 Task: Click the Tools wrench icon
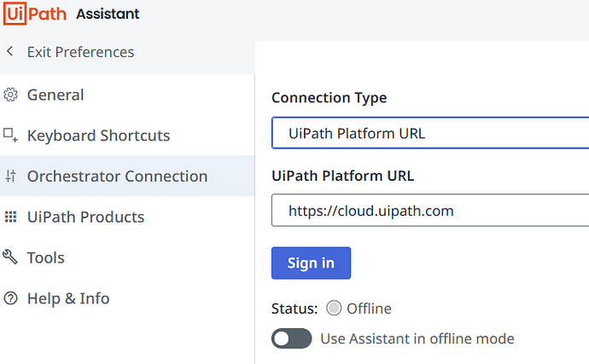click(11, 257)
